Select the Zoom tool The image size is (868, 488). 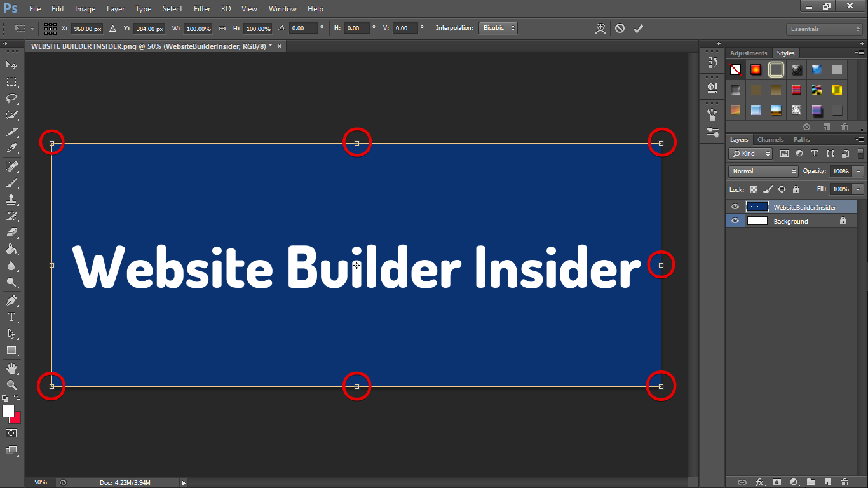coord(11,385)
